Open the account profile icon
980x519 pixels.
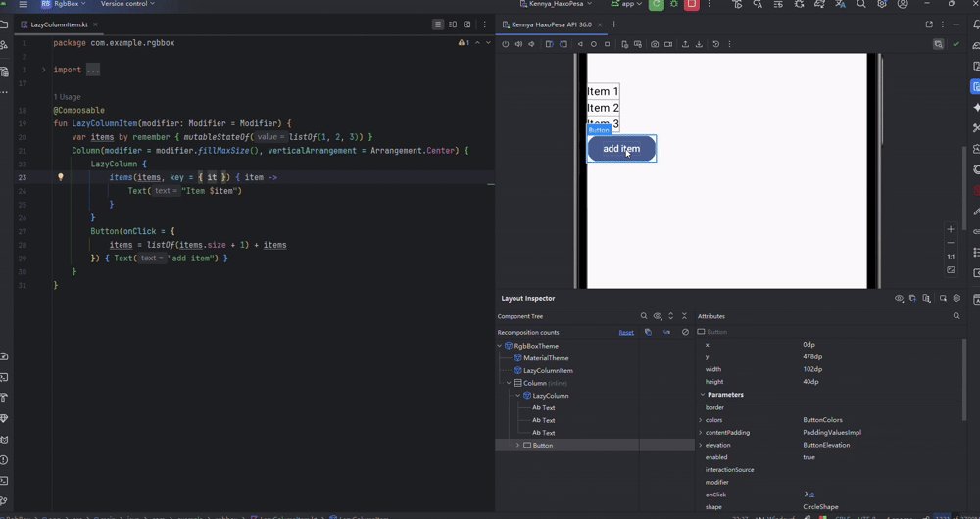(903, 4)
